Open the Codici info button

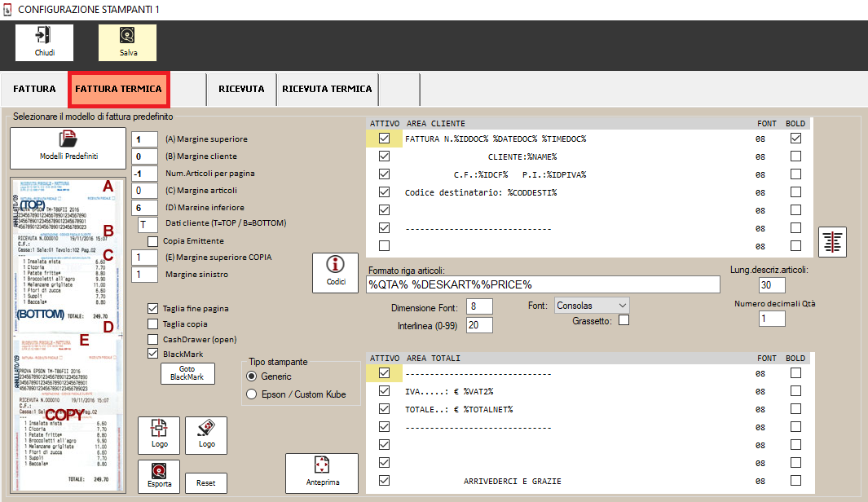[335, 272]
